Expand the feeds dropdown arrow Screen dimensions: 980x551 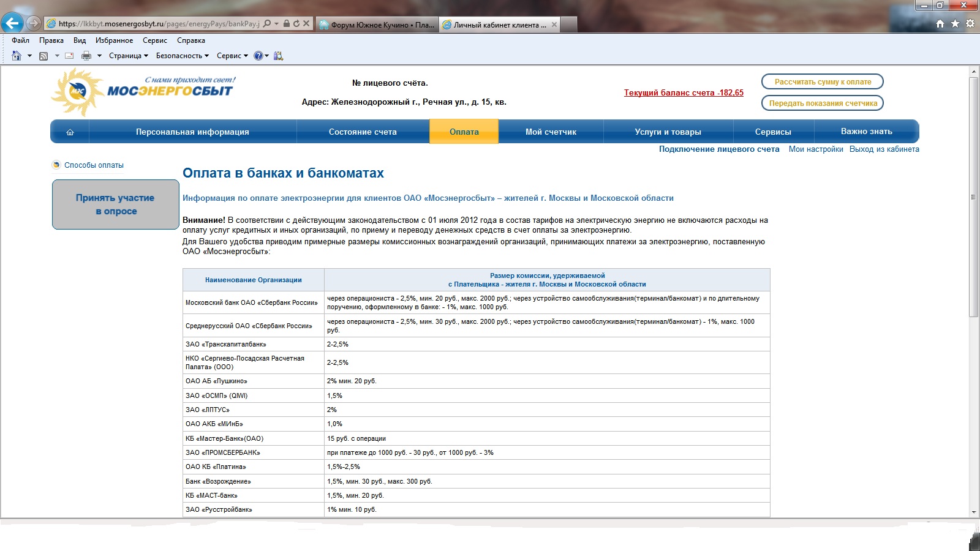pos(57,56)
